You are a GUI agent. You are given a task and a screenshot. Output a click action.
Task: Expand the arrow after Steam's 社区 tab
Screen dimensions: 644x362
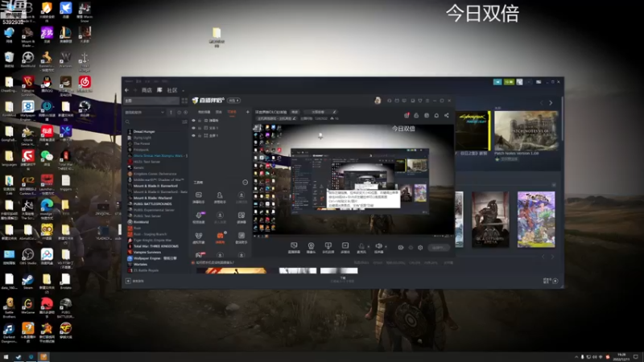coord(184,91)
